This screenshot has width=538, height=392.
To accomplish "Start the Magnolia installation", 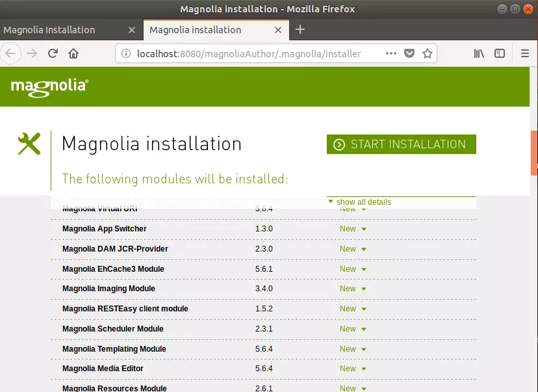I will pos(401,144).
